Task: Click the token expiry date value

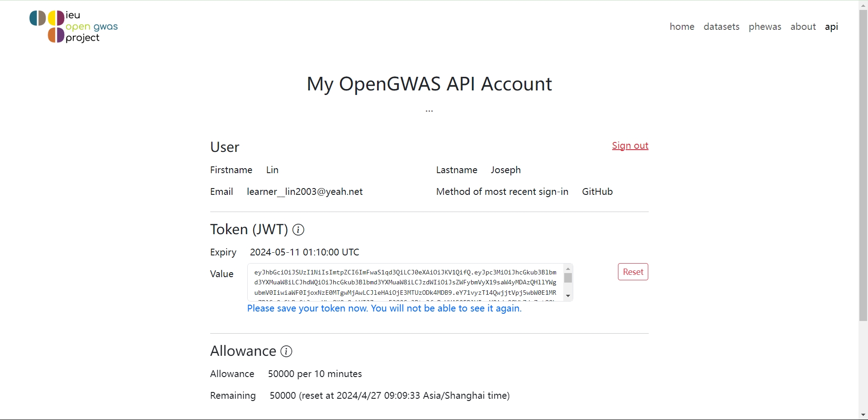Action: tap(304, 252)
